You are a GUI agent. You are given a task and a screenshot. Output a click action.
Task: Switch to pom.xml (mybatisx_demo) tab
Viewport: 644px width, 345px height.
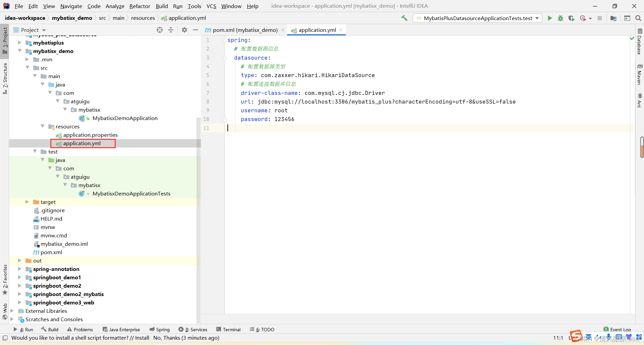click(x=245, y=30)
